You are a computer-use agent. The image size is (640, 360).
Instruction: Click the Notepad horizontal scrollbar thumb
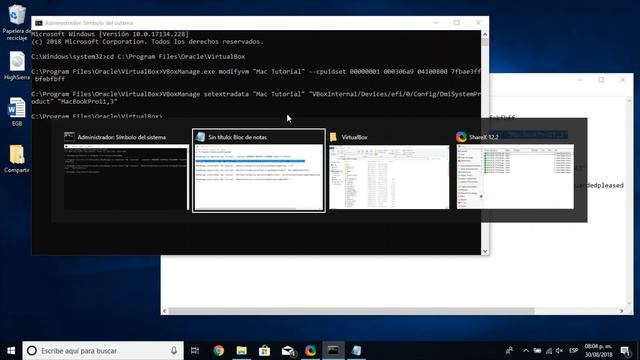(351, 311)
